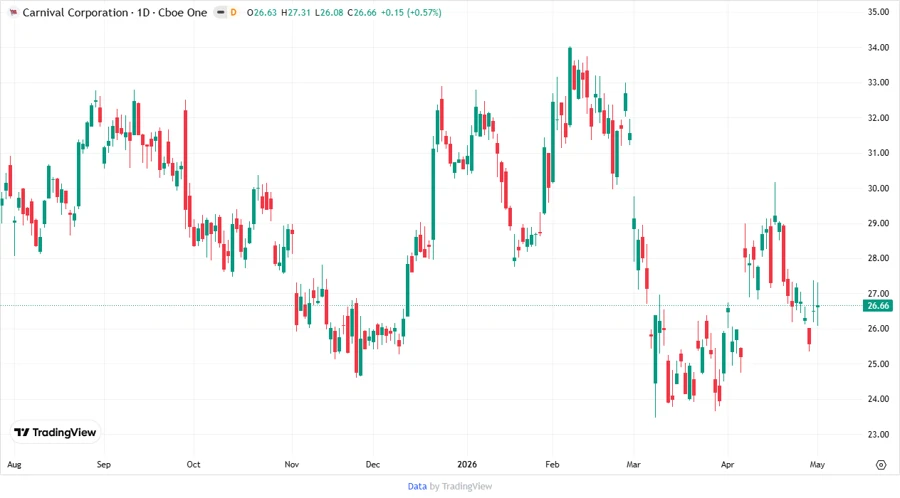
Task: Click the Carnival Corporation flag logo icon
Action: (13, 13)
